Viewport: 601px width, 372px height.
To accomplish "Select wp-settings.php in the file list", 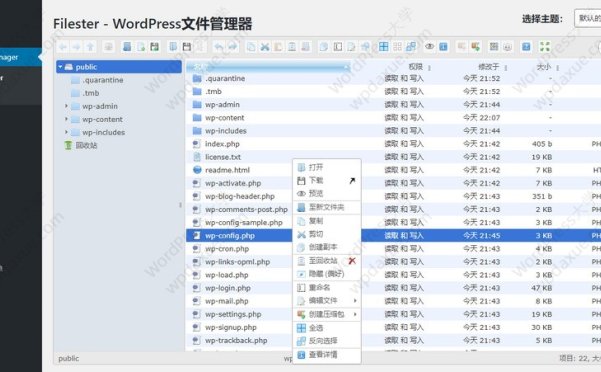I will pyautogui.click(x=233, y=314).
